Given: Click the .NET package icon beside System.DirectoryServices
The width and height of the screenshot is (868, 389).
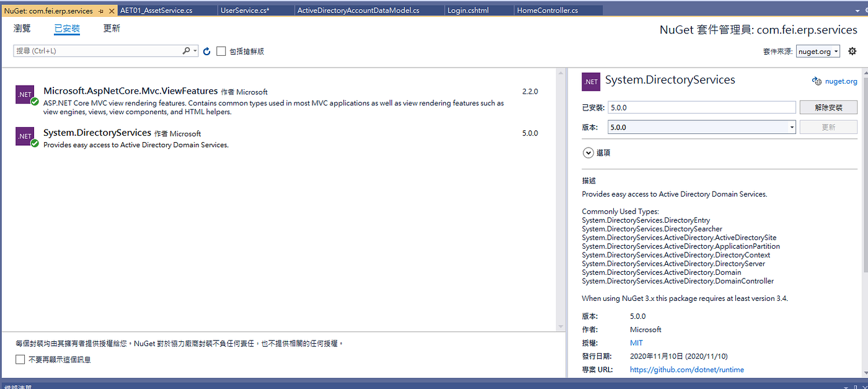Looking at the screenshot, I should [25, 136].
